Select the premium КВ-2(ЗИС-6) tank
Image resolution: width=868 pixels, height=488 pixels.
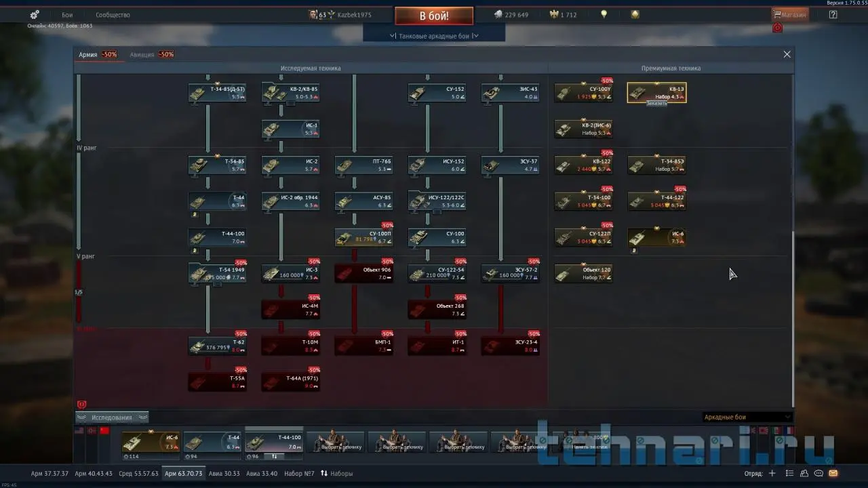583,129
